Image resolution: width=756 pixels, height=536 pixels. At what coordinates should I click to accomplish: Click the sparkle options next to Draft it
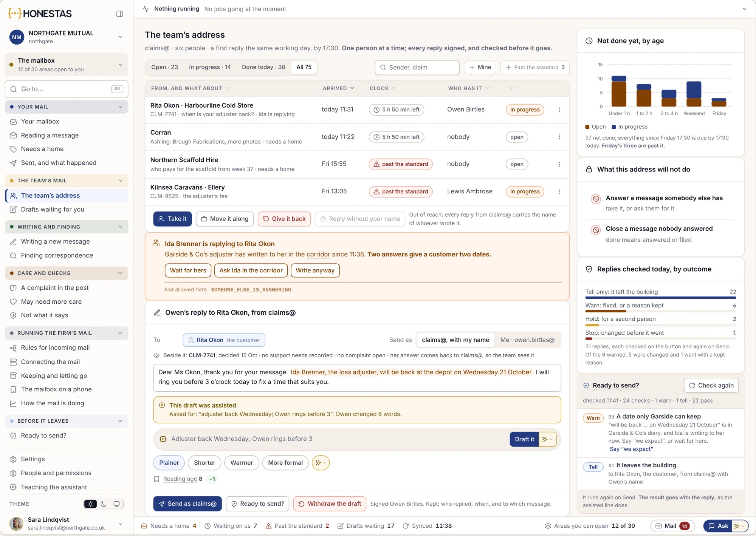[x=547, y=439]
